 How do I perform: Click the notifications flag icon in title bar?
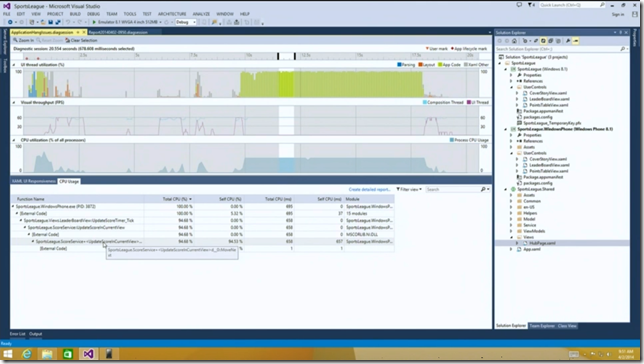(x=530, y=5)
